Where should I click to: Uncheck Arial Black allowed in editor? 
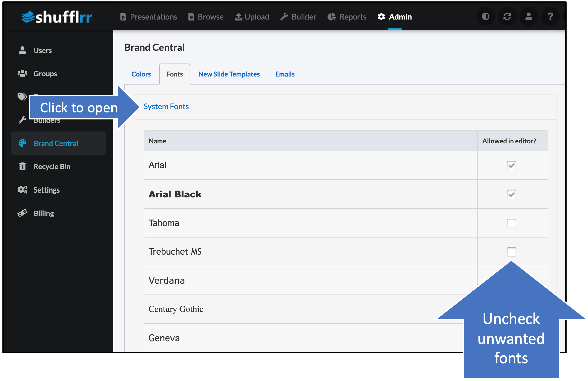(511, 194)
